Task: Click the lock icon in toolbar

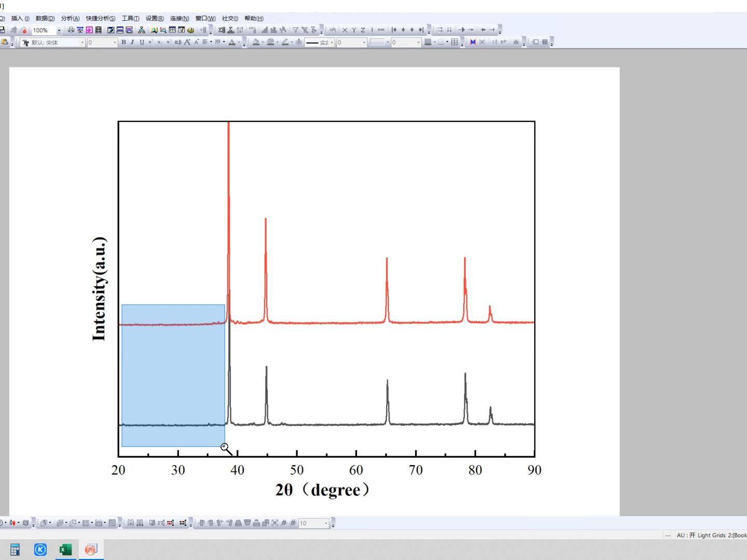Action: click(516, 42)
